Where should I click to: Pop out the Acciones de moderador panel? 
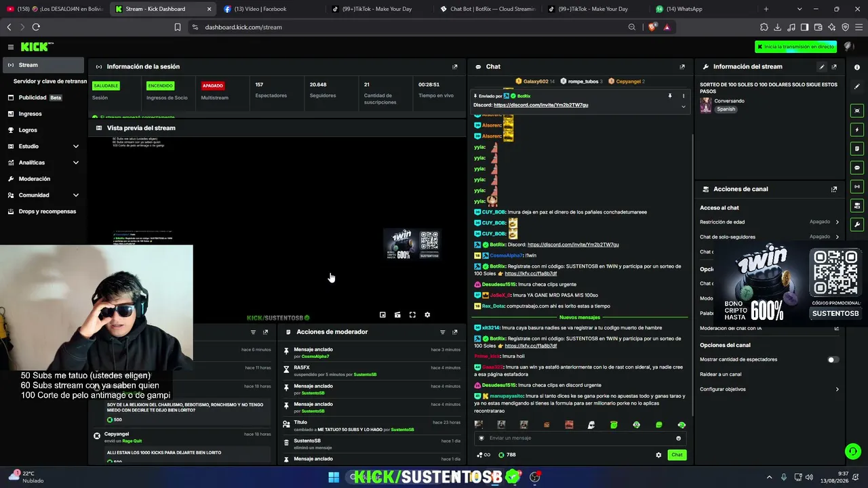454,332
